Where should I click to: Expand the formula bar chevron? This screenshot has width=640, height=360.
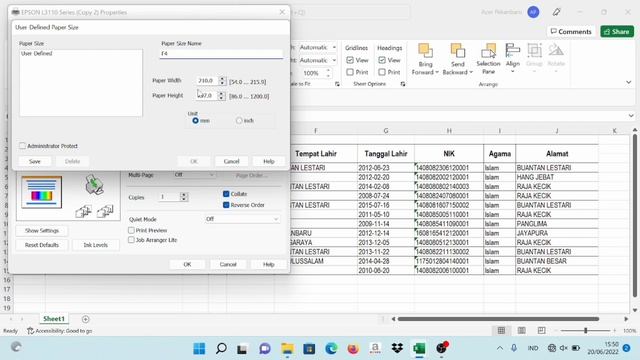[x=631, y=116]
